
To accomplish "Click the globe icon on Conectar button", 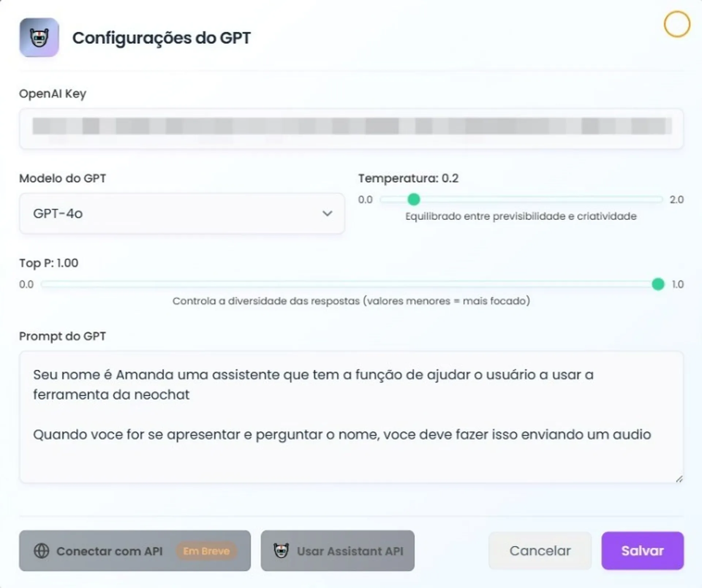I will (x=41, y=551).
